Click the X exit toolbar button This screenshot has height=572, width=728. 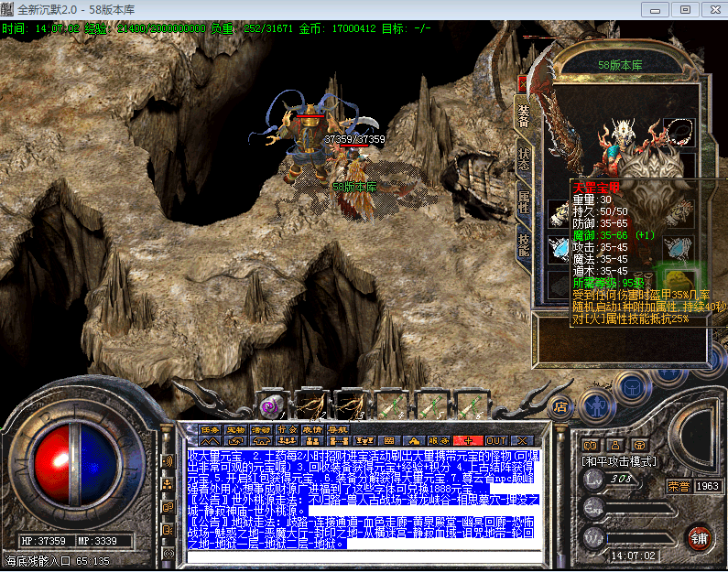pos(522,441)
